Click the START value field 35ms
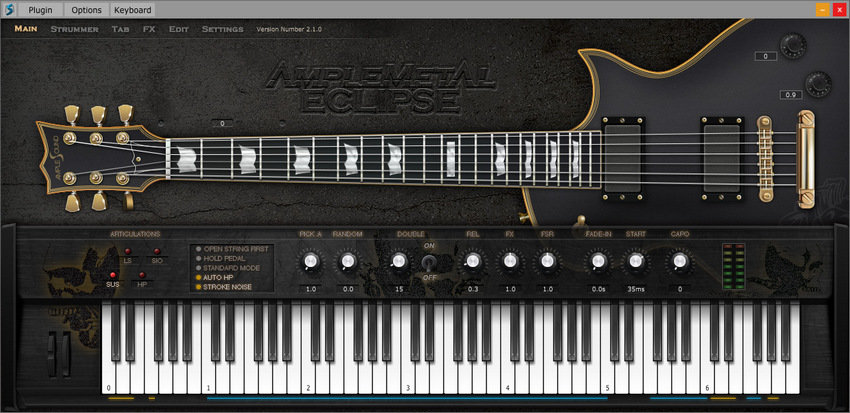Viewport: 850px width, 413px height. click(635, 289)
